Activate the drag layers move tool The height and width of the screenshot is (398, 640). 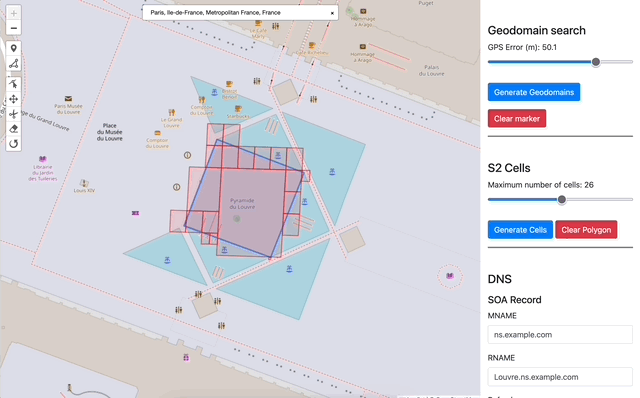pyautogui.click(x=13, y=99)
